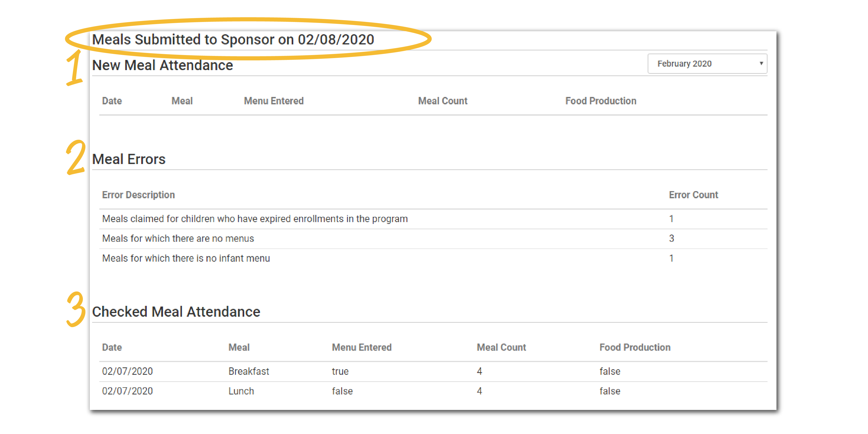Click the Meal Errors section heading
Screen dimensions: 868x434
pyautogui.click(x=129, y=159)
